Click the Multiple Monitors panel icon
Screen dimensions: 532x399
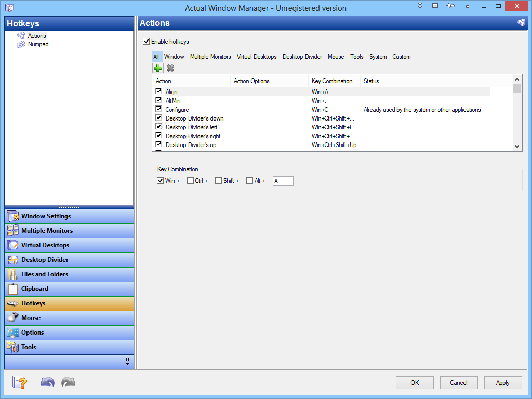pyautogui.click(x=13, y=231)
